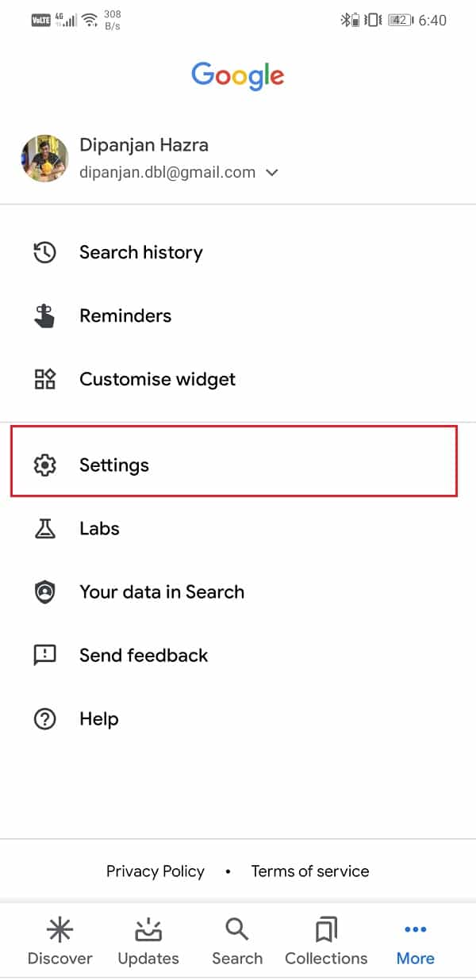Switch to the Updates tab
The image size is (476, 980).
(x=148, y=941)
